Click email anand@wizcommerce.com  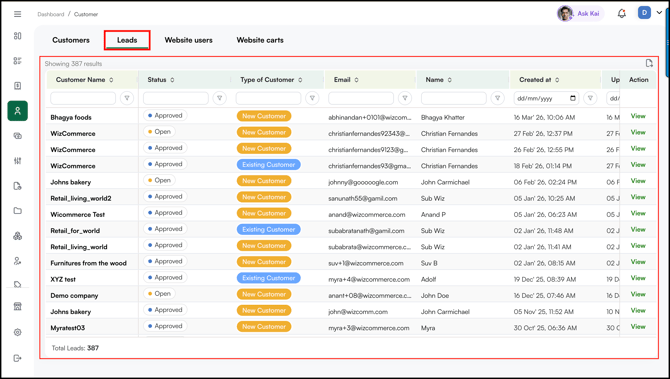tap(367, 214)
